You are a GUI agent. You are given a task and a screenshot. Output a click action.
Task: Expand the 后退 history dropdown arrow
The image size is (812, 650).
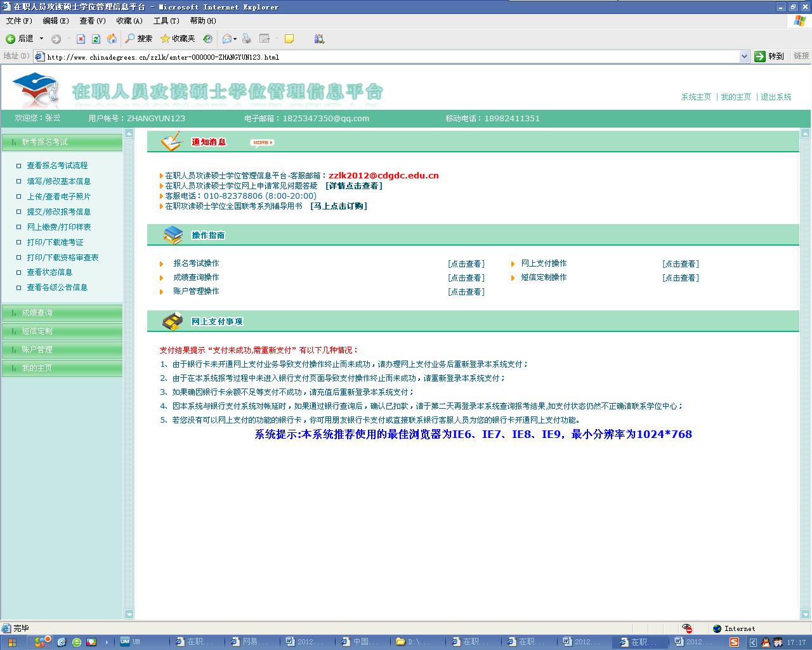click(42, 39)
